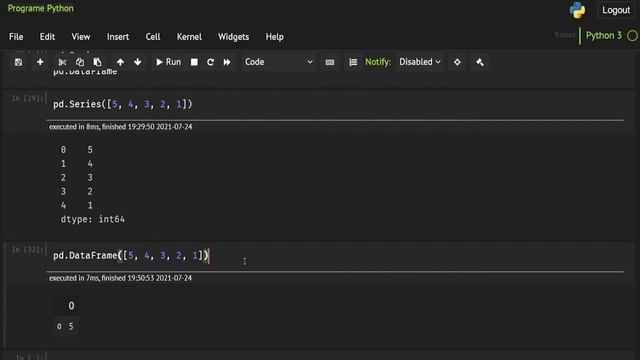
Task: Insert a new cell with the plus icon
Action: point(40,62)
